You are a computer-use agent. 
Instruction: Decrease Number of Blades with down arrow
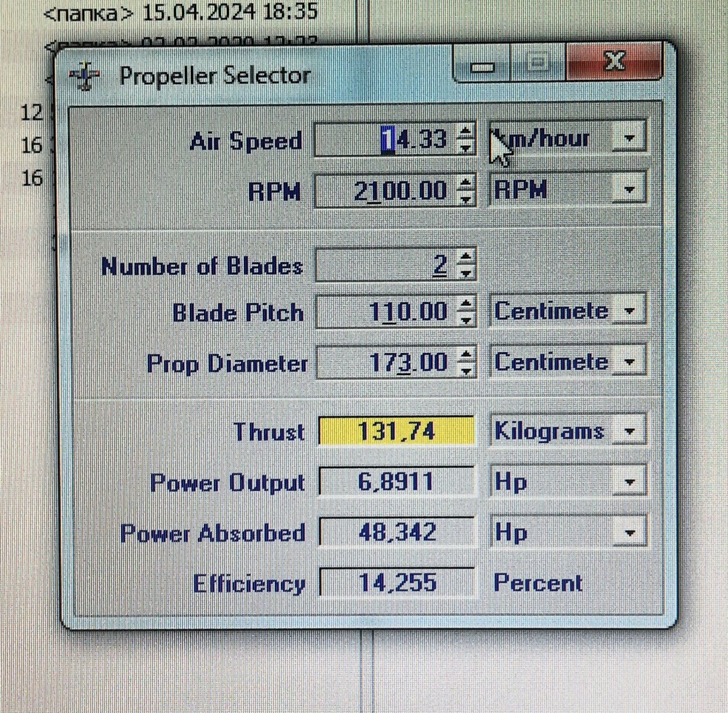point(465,273)
